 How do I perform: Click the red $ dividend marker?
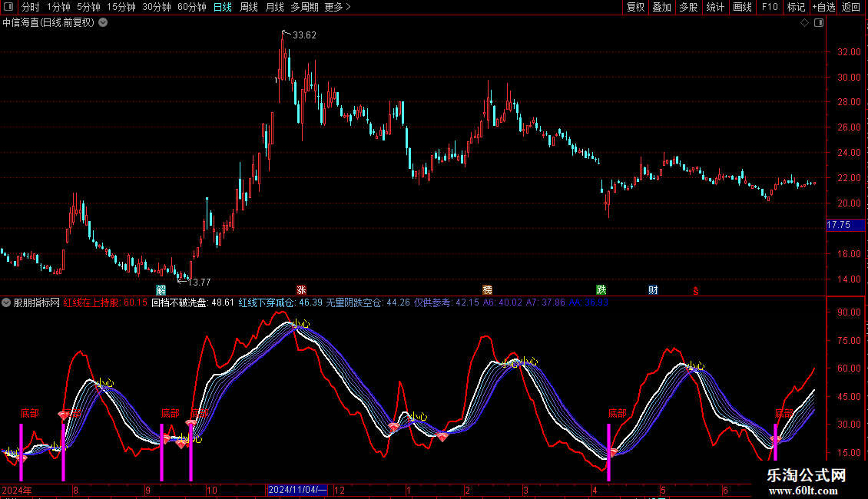(x=696, y=291)
